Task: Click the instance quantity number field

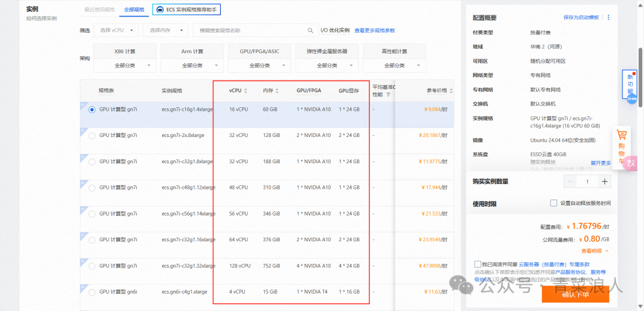Action: (587, 181)
